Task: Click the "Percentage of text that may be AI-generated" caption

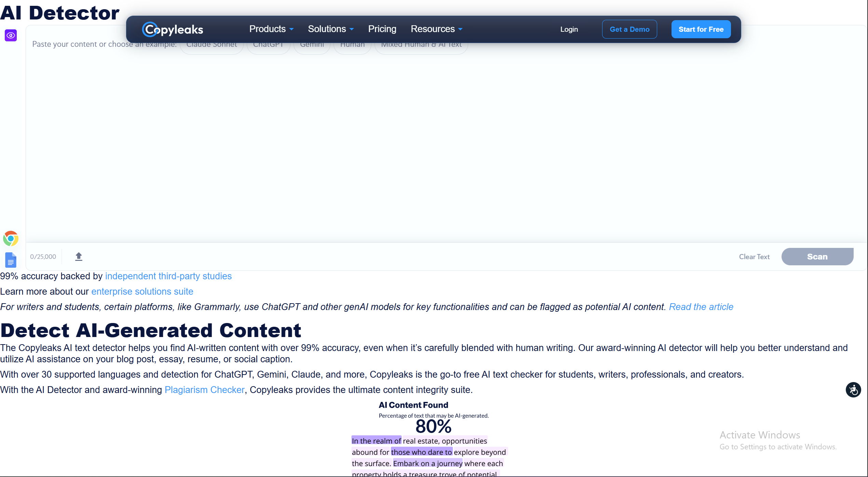Action: (x=434, y=416)
